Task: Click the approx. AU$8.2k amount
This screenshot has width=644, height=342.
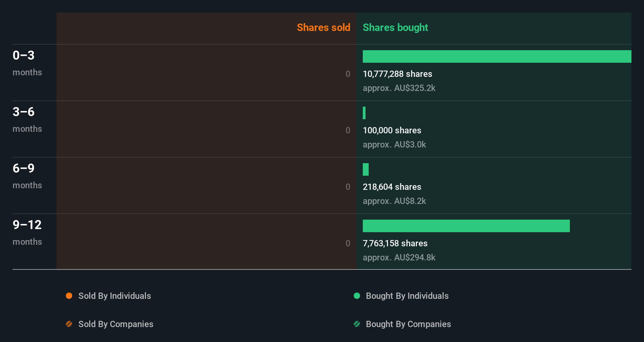Action: coord(394,201)
